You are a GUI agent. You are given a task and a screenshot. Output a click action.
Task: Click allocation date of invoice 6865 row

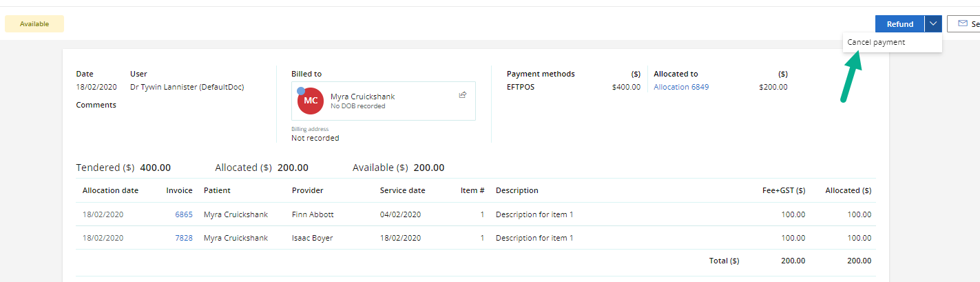pos(103,214)
